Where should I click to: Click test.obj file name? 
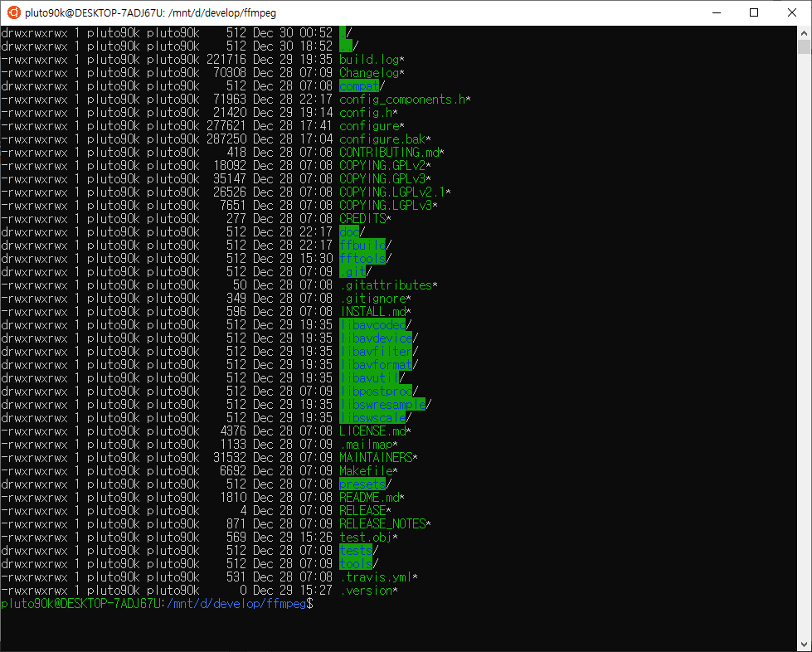pos(366,538)
